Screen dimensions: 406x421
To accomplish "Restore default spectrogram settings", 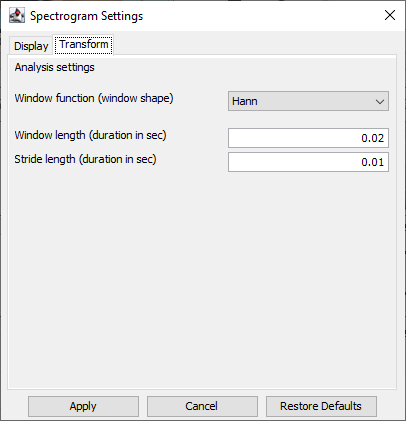I will [x=321, y=406].
